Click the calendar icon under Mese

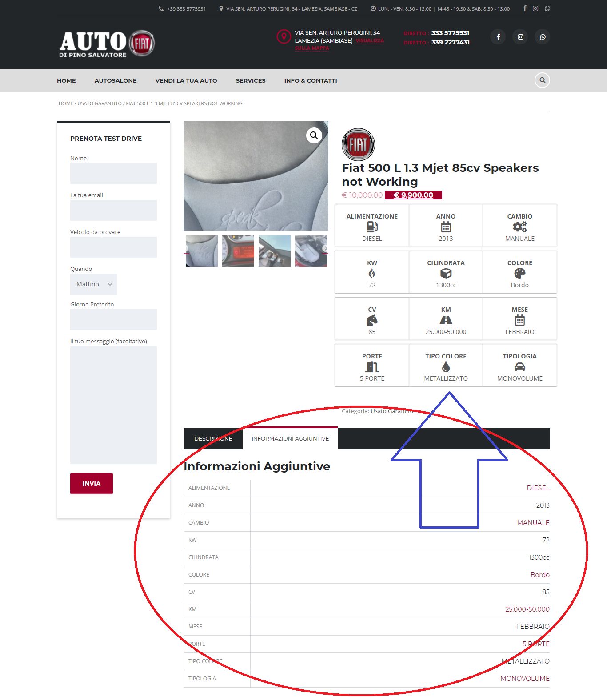[520, 320]
